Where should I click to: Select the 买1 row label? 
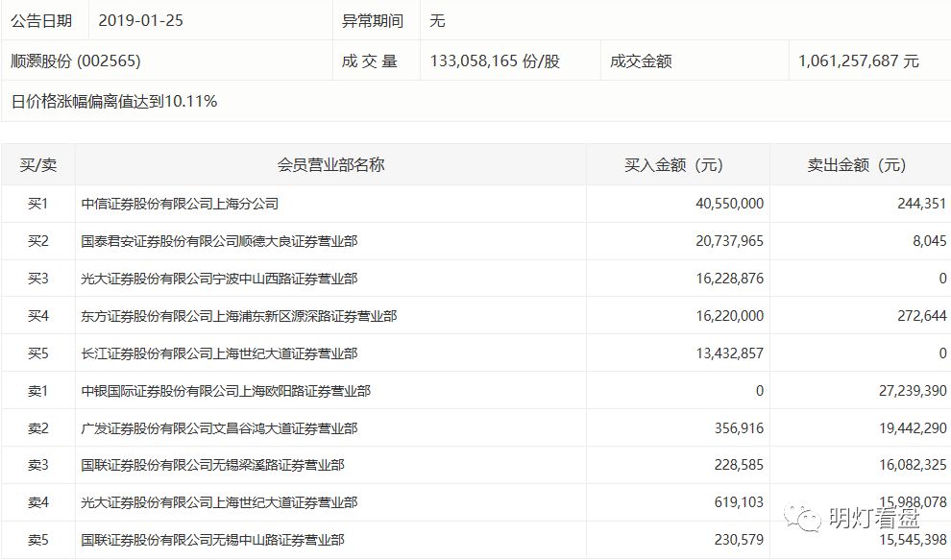point(37,204)
